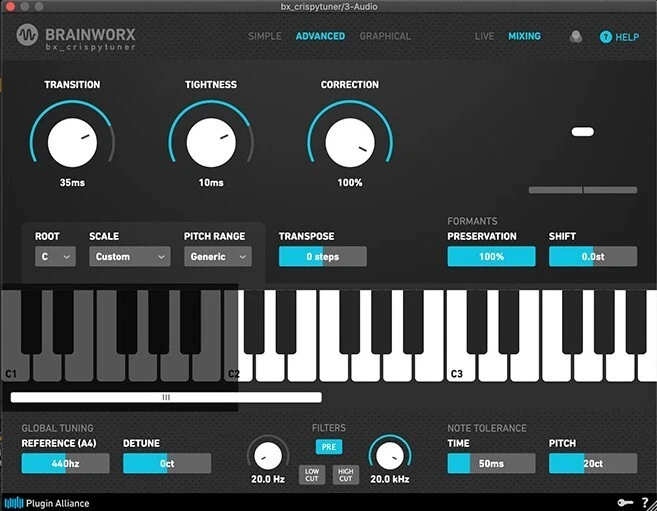
Task: Click the CORRECTION knob
Action: (350, 142)
